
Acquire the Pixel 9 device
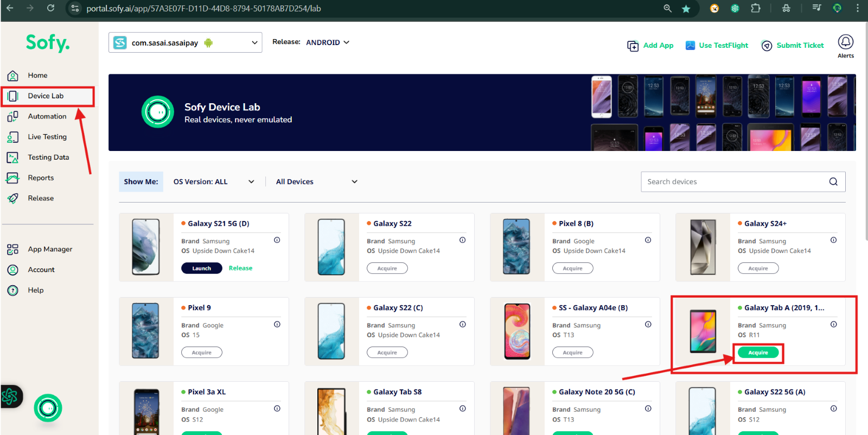(x=202, y=352)
